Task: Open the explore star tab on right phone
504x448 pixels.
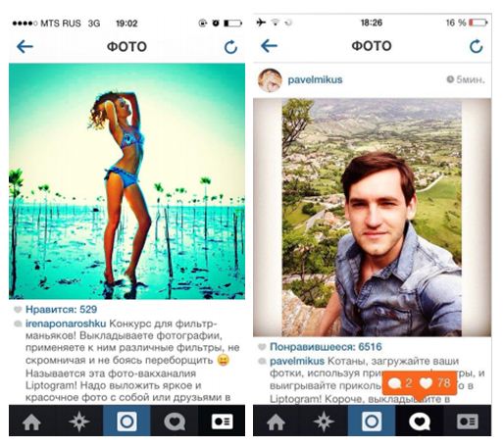Action: pyautogui.click(x=324, y=422)
